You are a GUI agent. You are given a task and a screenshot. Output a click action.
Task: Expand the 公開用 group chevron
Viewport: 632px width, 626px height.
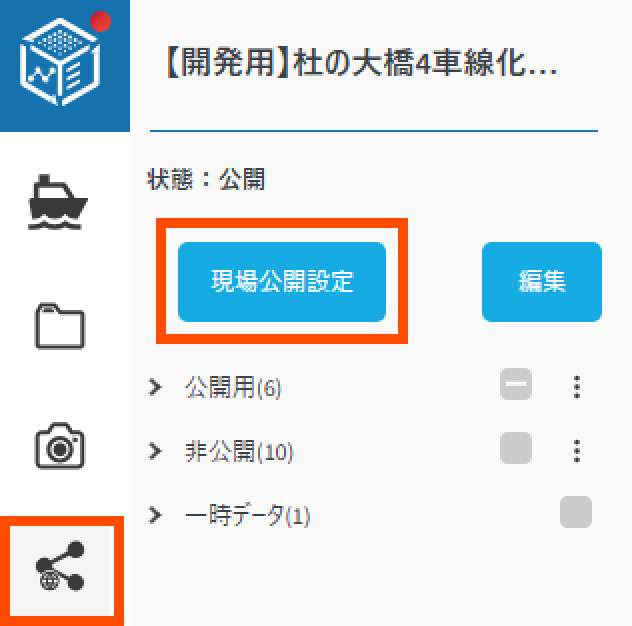[155, 387]
